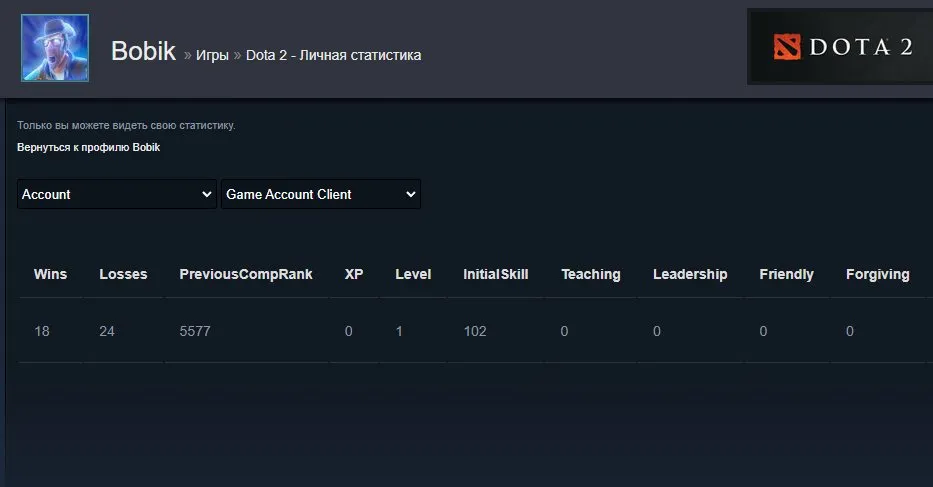Select the InitialSkill value 102
The image size is (933, 487).
click(475, 331)
